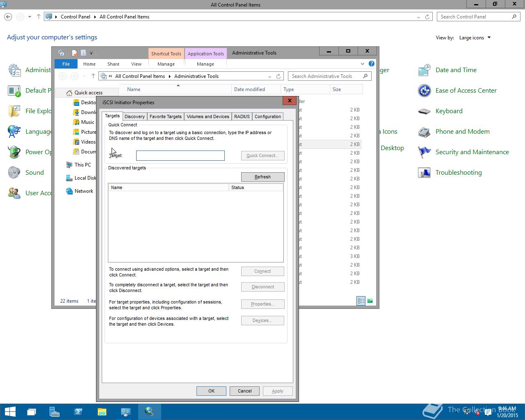
Task: Click the help icon in Administrative Tools
Action: click(x=371, y=64)
